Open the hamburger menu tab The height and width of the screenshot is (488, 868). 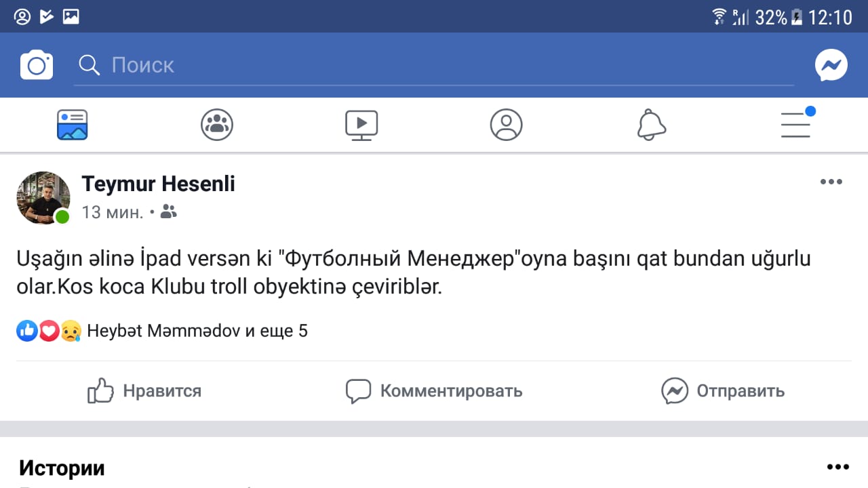pos(796,125)
